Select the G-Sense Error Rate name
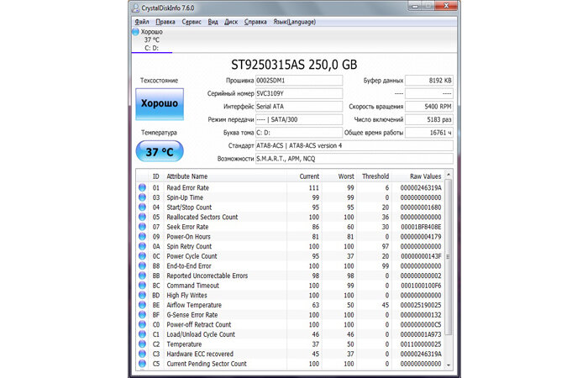This screenshot has height=378, width=588. coord(192,315)
